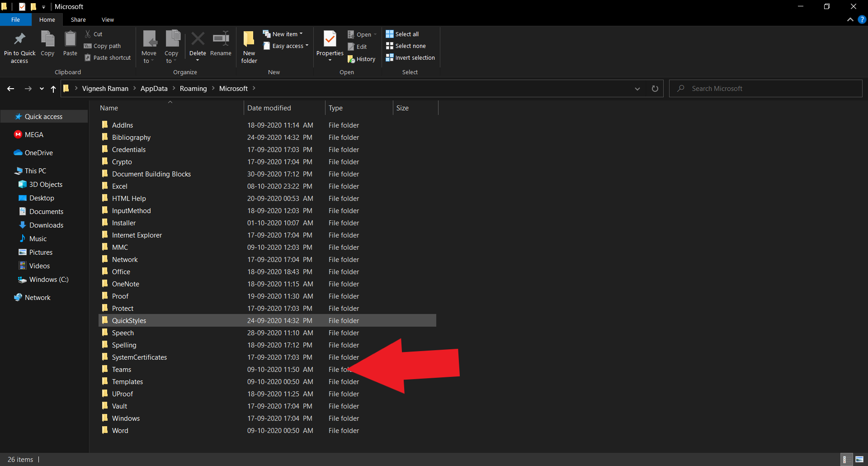Image resolution: width=868 pixels, height=466 pixels.
Task: Select Quick access in sidebar
Action: (44, 116)
